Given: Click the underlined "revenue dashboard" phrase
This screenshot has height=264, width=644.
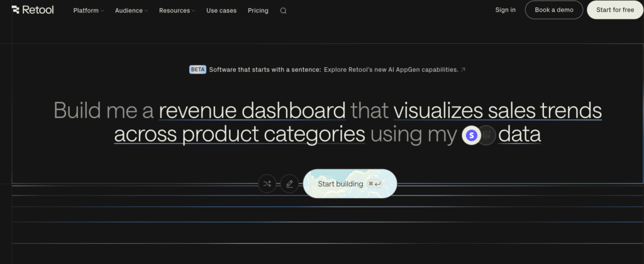Looking at the screenshot, I should [x=252, y=110].
